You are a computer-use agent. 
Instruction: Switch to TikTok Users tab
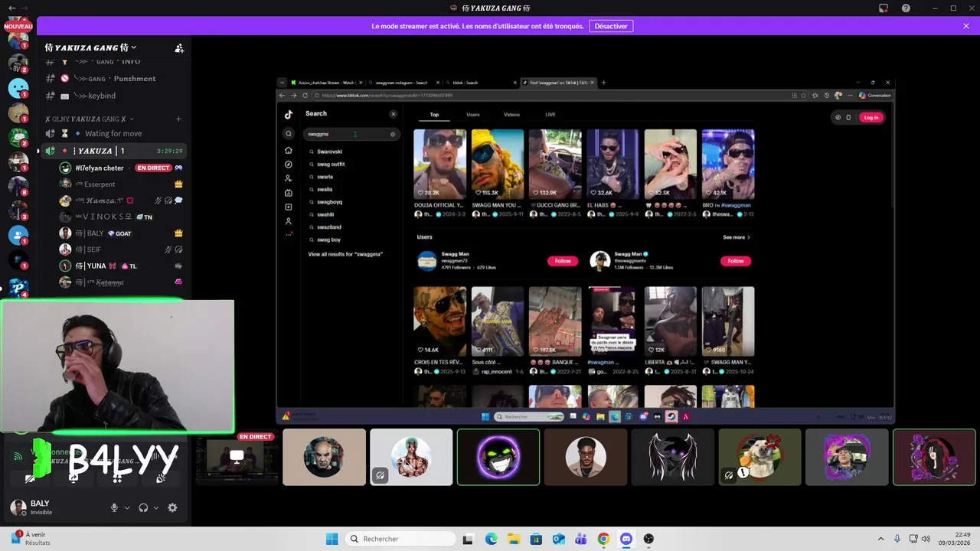[473, 115]
